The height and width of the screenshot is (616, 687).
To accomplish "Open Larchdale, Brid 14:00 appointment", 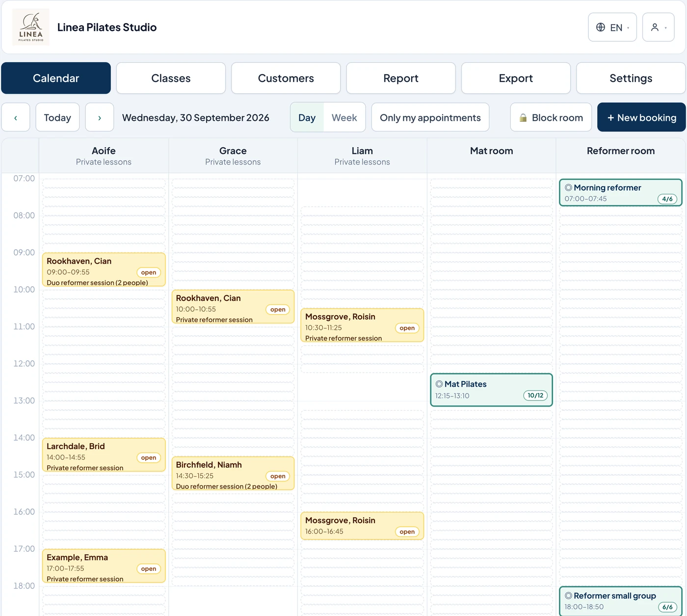I will (104, 455).
